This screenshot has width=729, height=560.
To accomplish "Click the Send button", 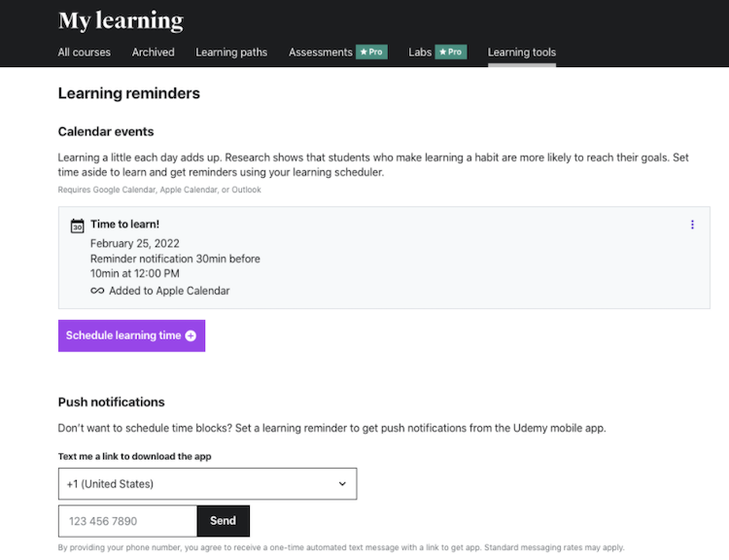I will (223, 521).
